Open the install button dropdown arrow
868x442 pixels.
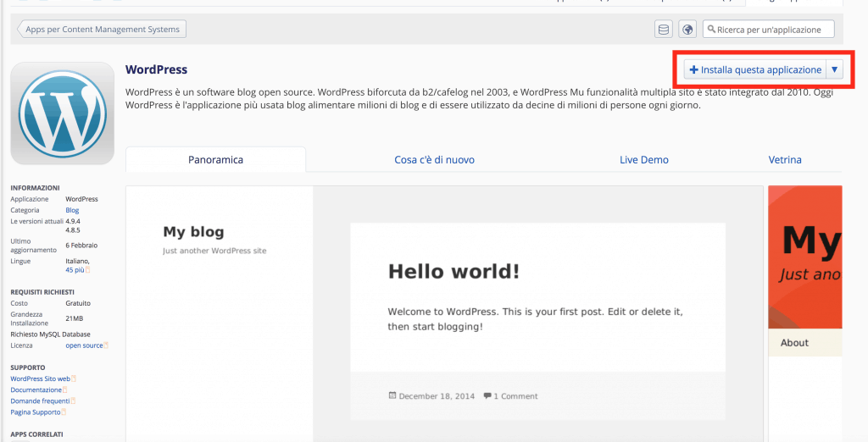pos(835,69)
